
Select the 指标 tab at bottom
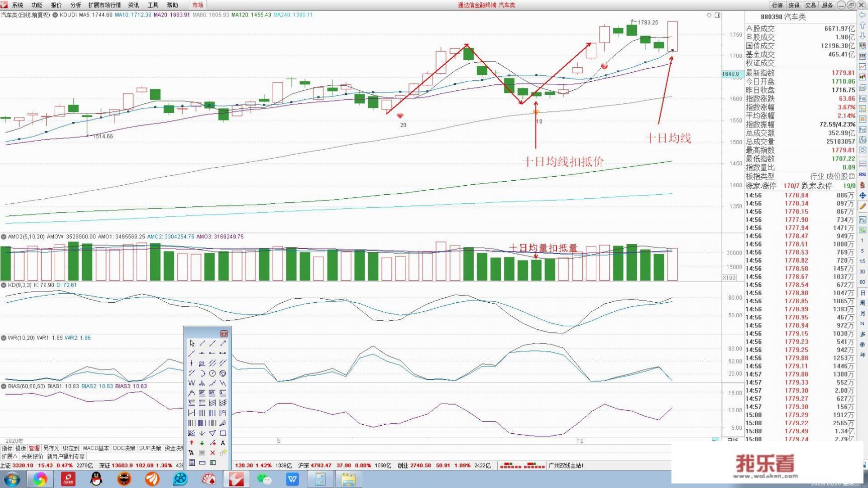(7, 448)
